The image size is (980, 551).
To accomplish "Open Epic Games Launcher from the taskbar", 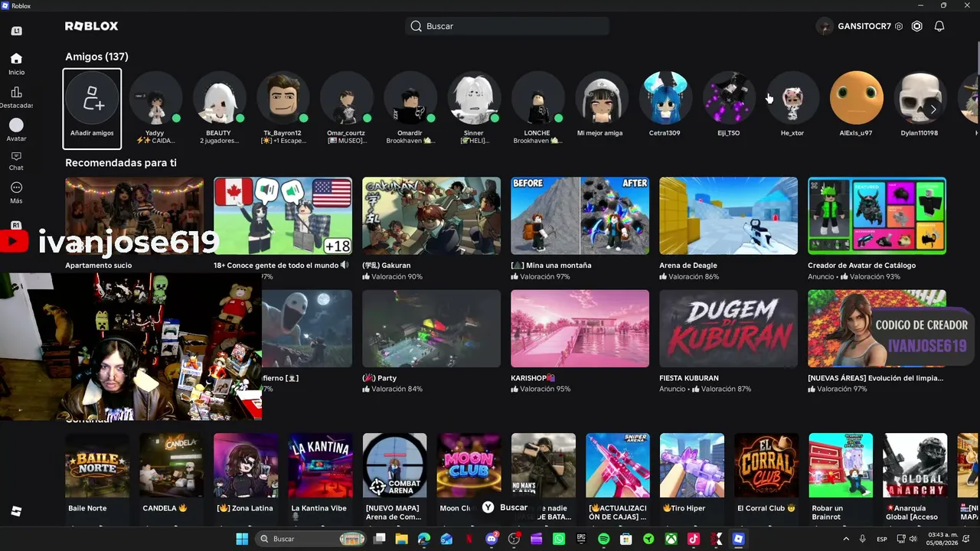I will (x=581, y=539).
